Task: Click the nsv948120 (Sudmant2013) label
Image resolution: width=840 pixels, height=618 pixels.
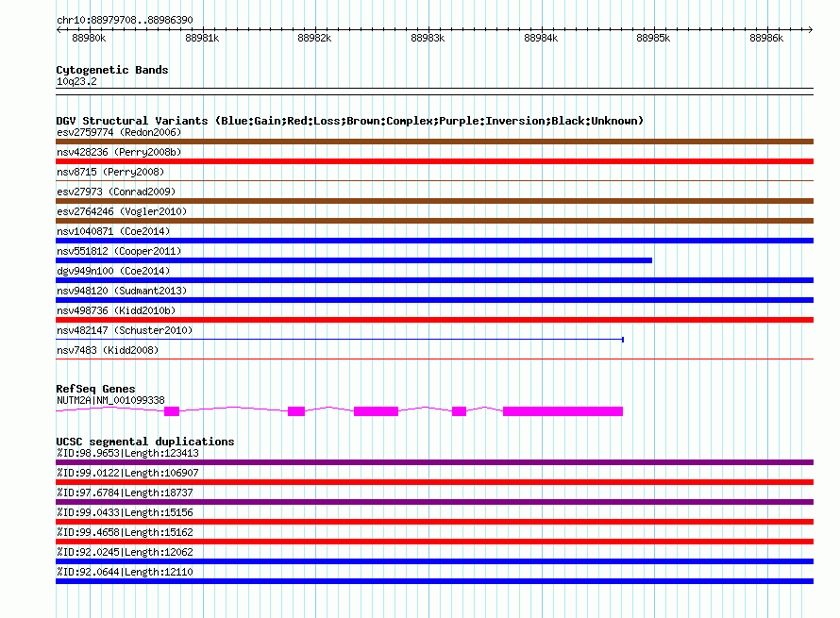Action: click(122, 291)
